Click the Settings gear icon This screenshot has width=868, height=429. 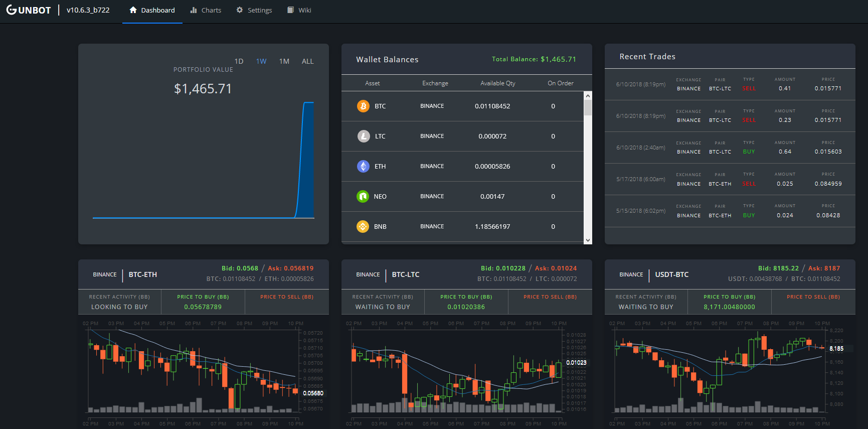(240, 10)
